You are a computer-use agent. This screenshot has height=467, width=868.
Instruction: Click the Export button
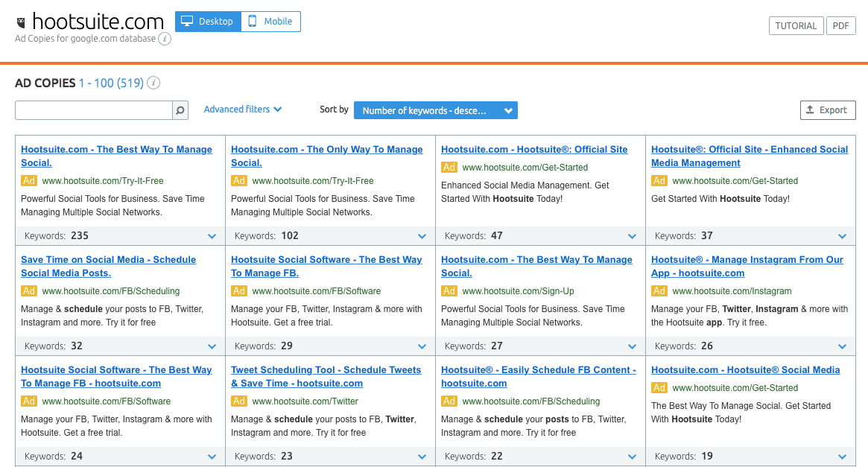[828, 110]
